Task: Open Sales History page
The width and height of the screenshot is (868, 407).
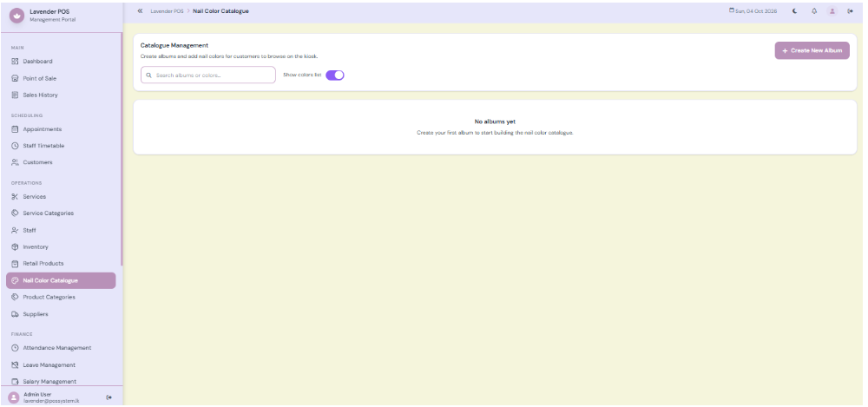Action: [x=61, y=95]
